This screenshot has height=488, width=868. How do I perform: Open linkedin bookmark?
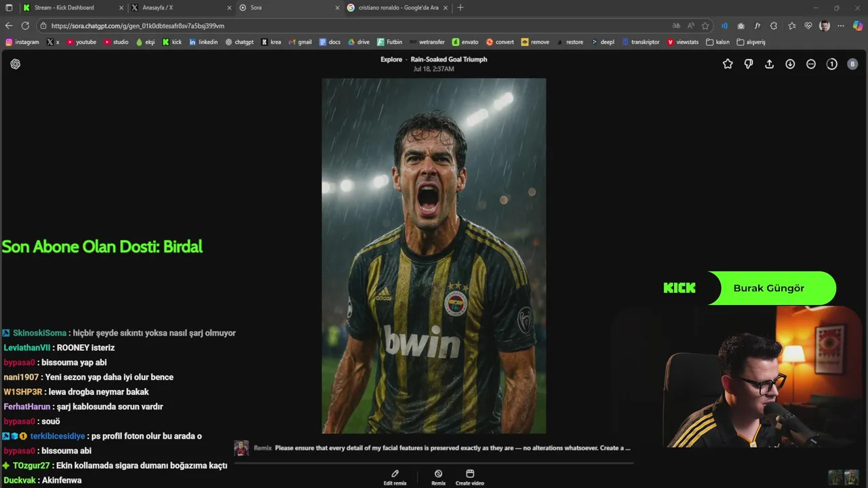point(203,42)
